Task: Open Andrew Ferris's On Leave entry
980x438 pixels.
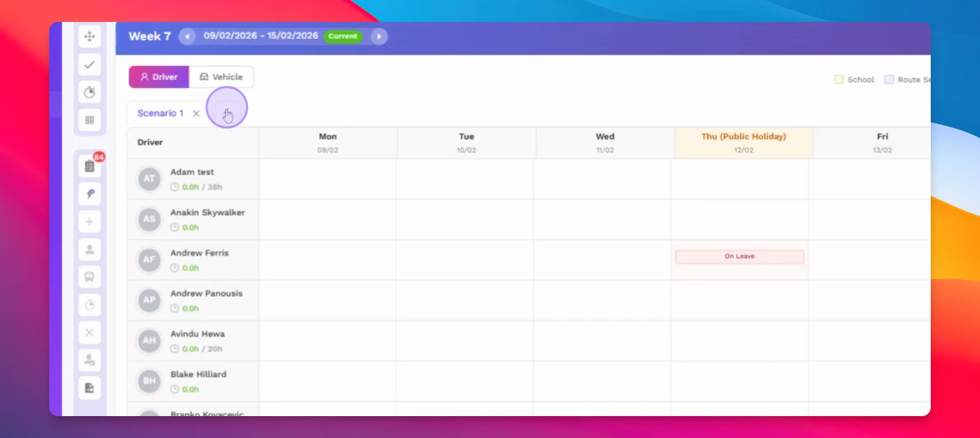Action: click(739, 257)
